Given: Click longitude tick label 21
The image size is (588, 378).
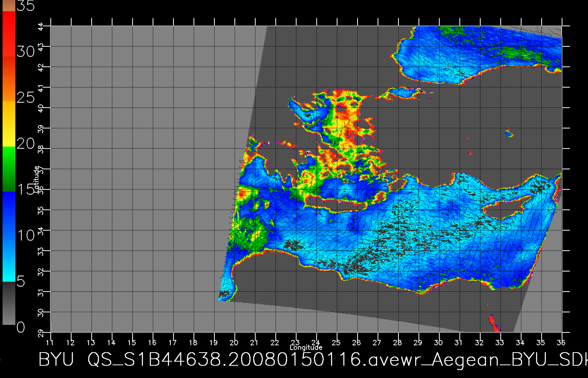Looking at the screenshot, I should [x=254, y=343].
